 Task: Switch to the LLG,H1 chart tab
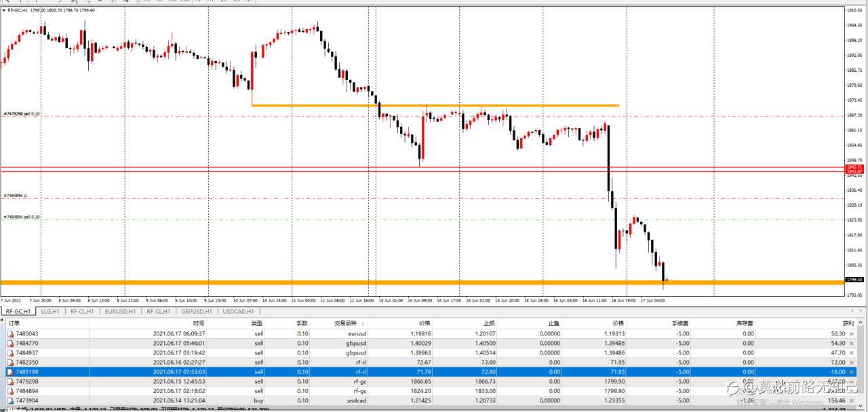tap(50, 311)
